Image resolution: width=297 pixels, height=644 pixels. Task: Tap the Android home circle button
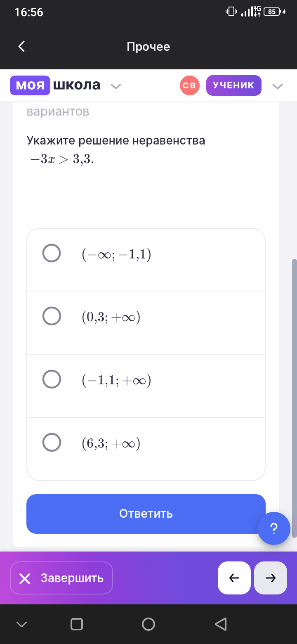[x=148, y=624]
